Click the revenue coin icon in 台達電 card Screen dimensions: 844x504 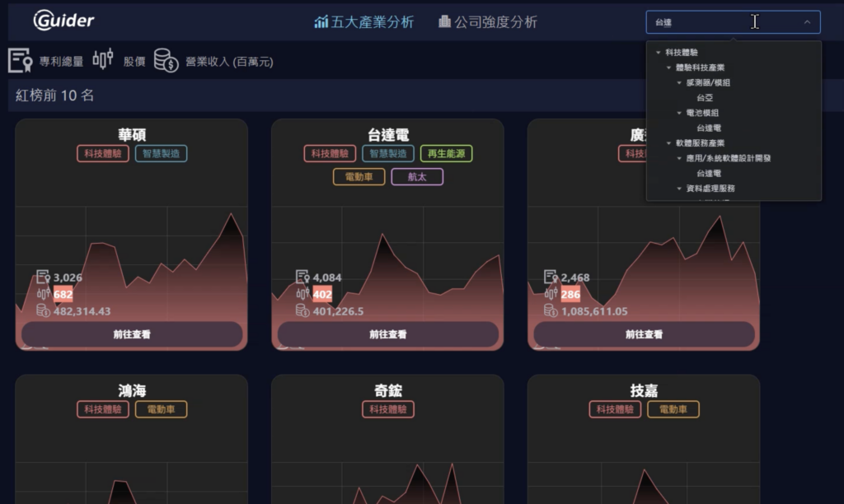[x=302, y=310]
